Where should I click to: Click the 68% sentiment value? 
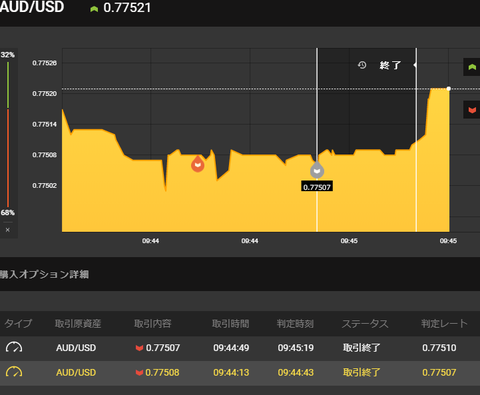[x=8, y=213]
